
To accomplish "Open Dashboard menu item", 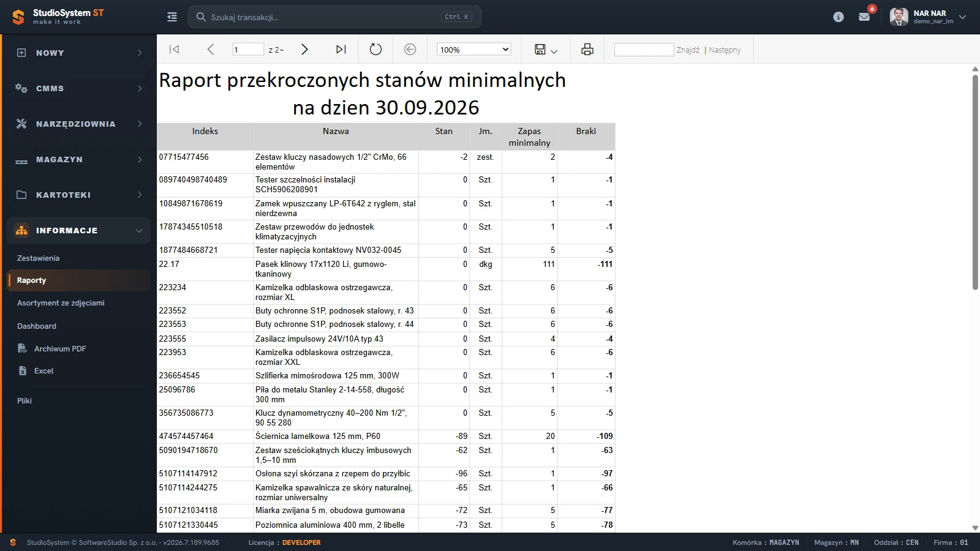I will click(37, 326).
